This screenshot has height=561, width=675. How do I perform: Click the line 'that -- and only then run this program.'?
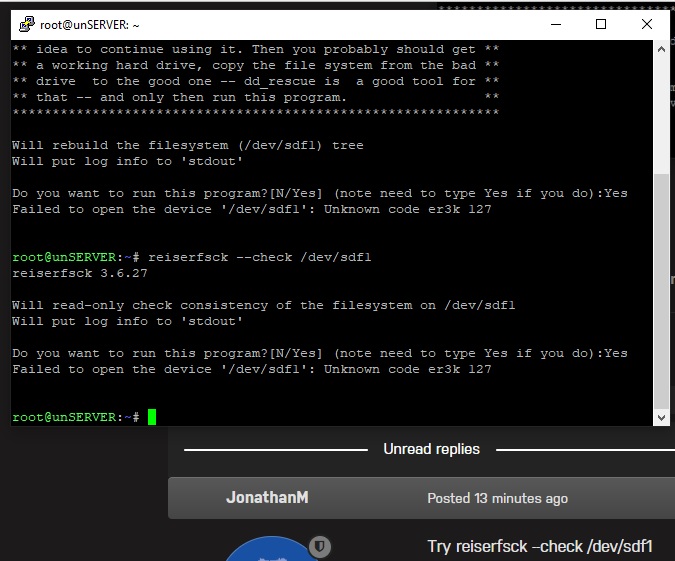256,97
